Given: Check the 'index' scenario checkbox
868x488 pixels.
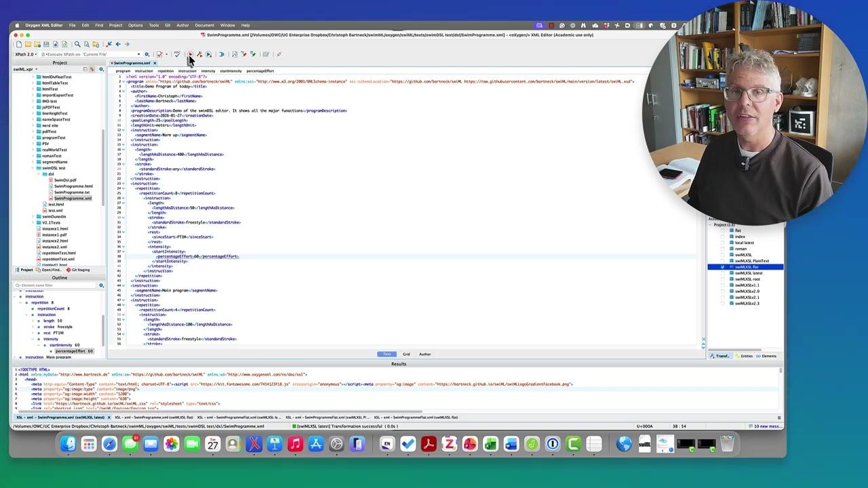Looking at the screenshot, I should 722,237.
